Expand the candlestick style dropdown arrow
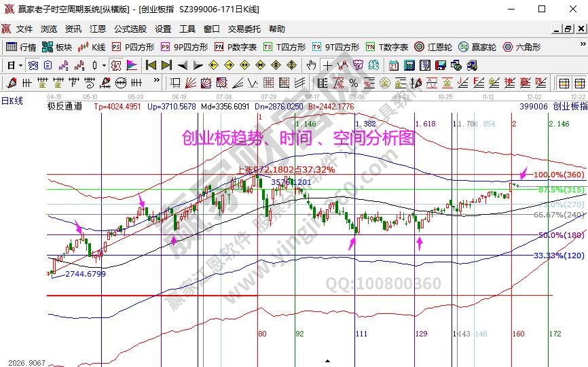 coord(103,66)
